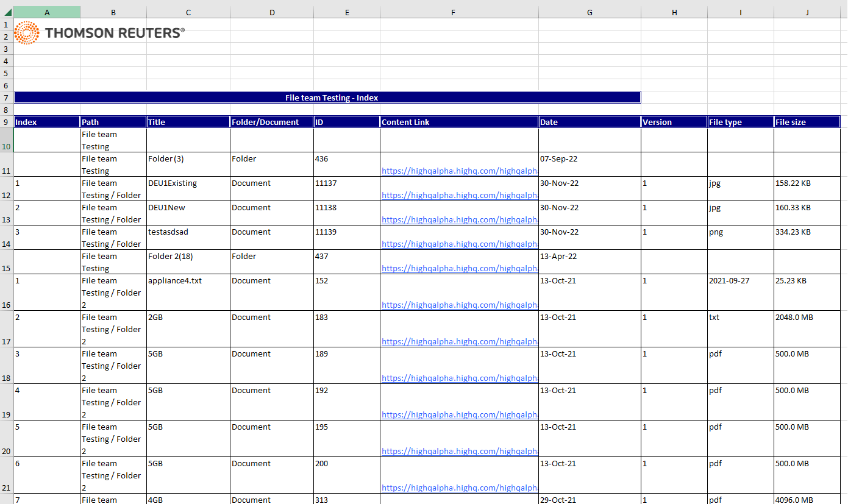Follow the content link for document ID 183
The width and height of the screenshot is (848, 504).
pos(459,342)
